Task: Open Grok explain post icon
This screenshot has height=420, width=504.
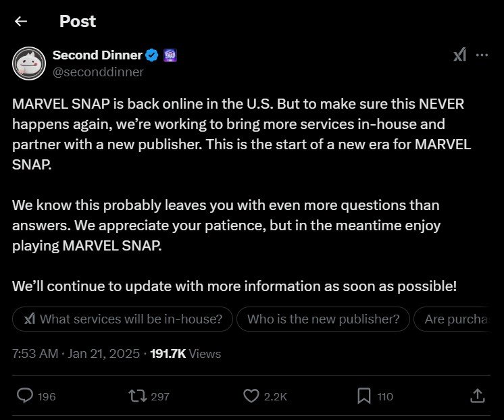Action: point(459,55)
